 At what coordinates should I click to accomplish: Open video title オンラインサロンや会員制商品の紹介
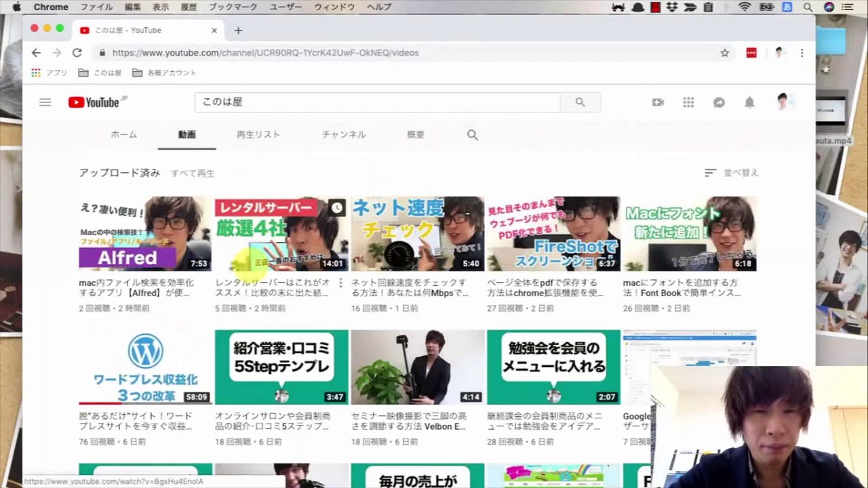click(273, 422)
